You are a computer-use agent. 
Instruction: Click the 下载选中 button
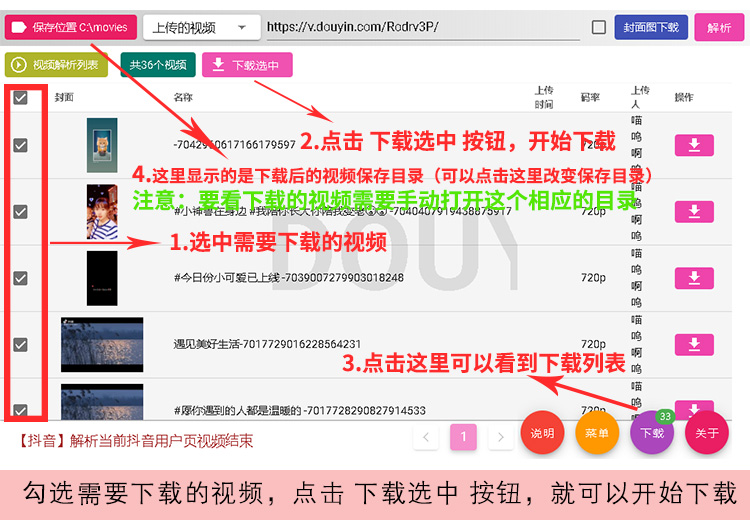coord(247,65)
